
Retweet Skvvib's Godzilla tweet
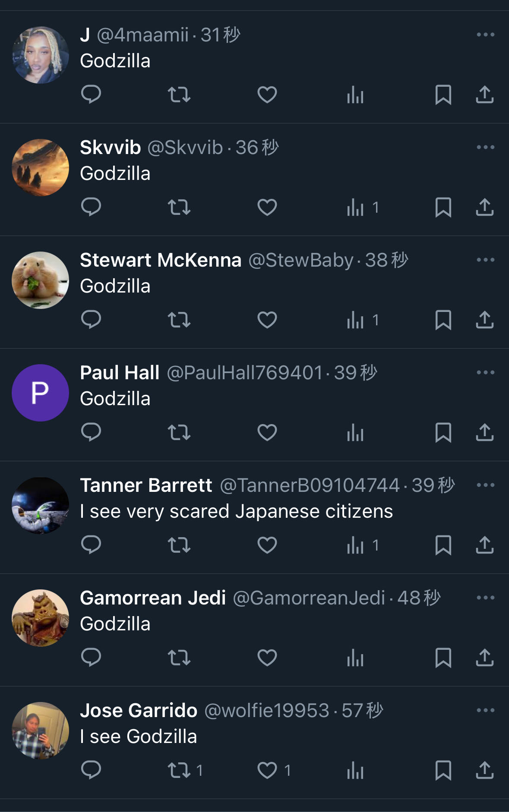(x=179, y=207)
